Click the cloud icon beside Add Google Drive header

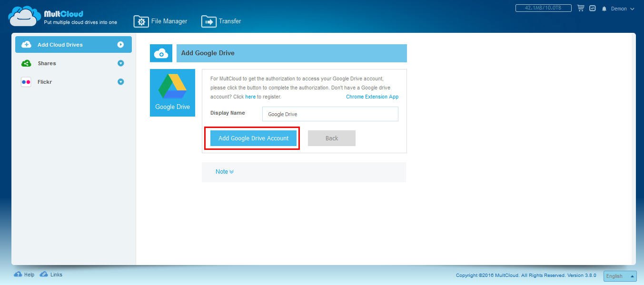(161, 53)
